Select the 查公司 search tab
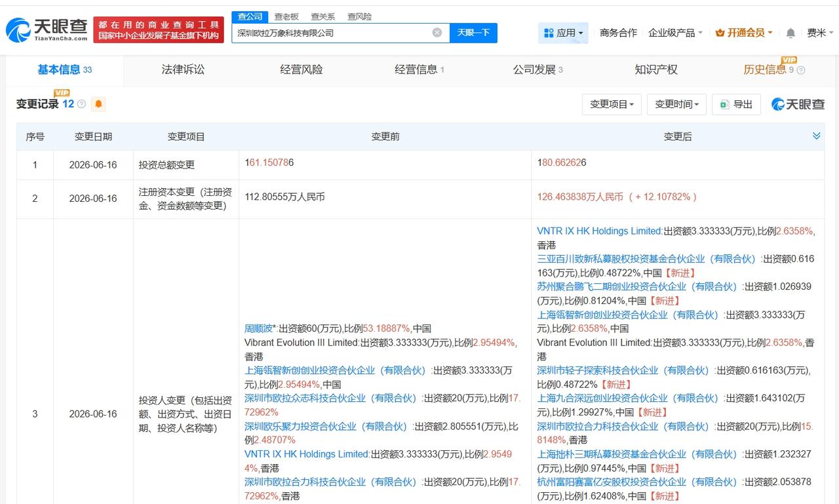Screen dimensions: 839x504 pyautogui.click(x=250, y=16)
